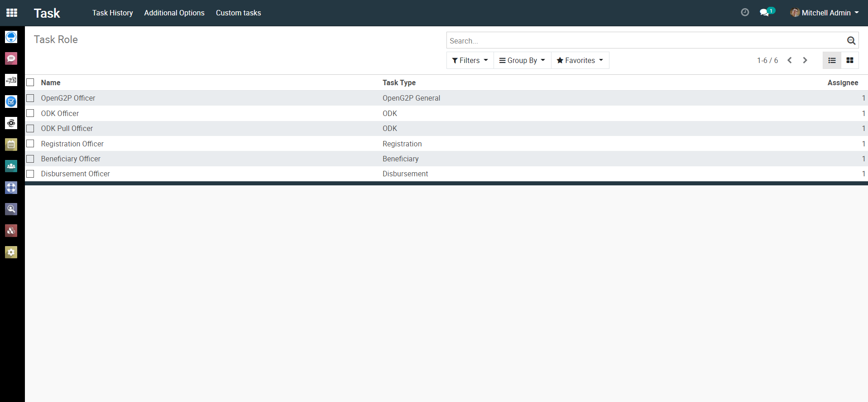Open the Group By dropdown
This screenshot has height=402, width=868.
tap(522, 60)
